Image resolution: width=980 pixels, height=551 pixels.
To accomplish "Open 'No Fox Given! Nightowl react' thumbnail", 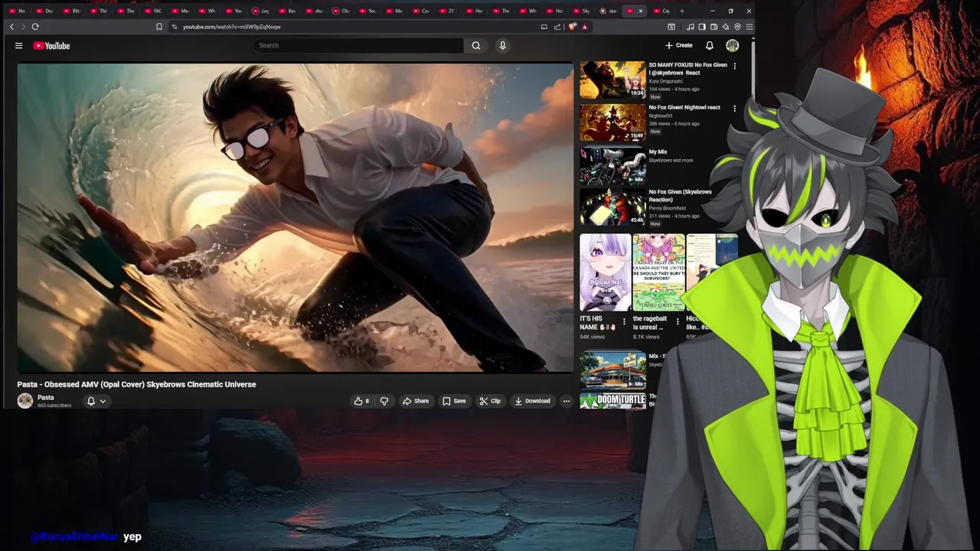I will pyautogui.click(x=612, y=122).
